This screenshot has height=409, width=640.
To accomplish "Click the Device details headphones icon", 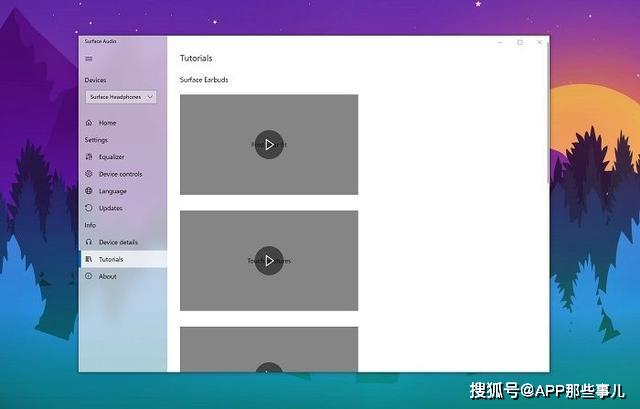I will (89, 242).
